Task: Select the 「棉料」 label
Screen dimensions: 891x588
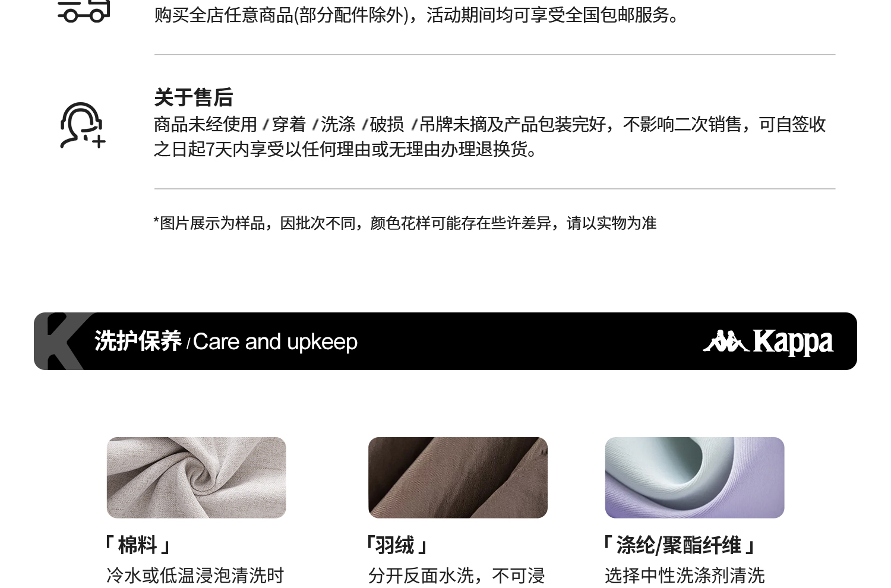Action: pos(137,545)
